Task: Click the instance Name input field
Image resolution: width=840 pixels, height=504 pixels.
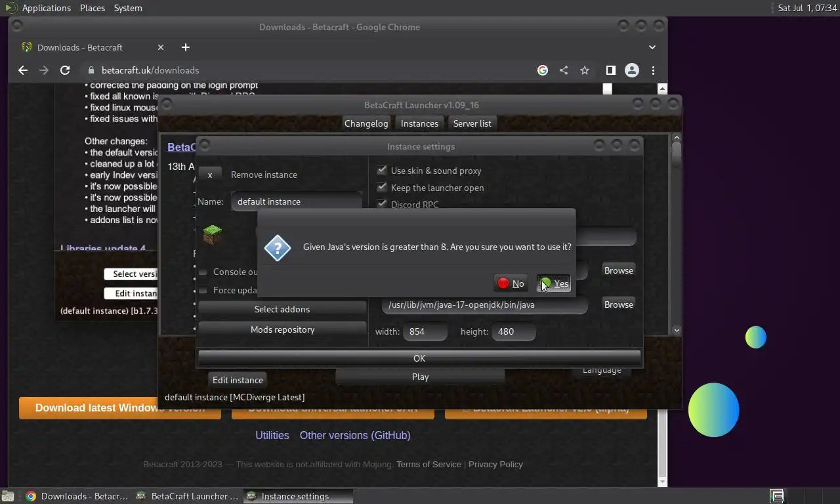Action: click(x=297, y=201)
